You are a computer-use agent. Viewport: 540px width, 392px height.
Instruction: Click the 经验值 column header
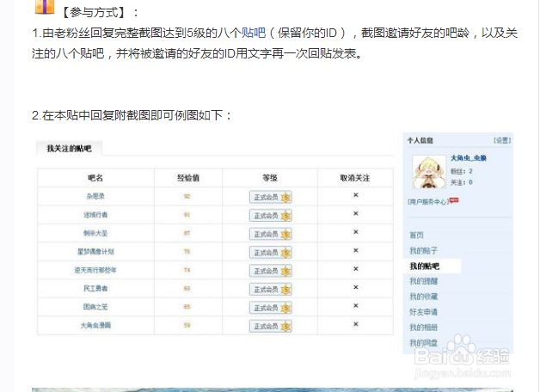click(x=188, y=178)
